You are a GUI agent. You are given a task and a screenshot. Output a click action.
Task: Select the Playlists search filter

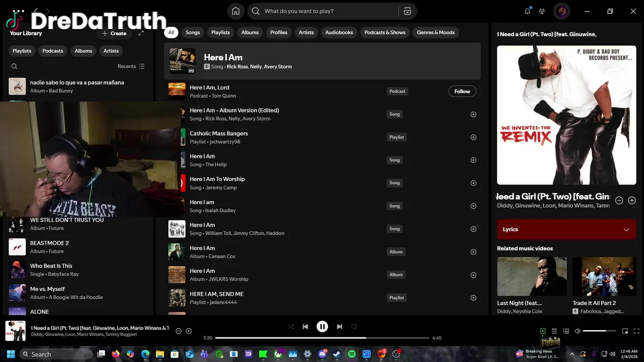click(x=220, y=33)
